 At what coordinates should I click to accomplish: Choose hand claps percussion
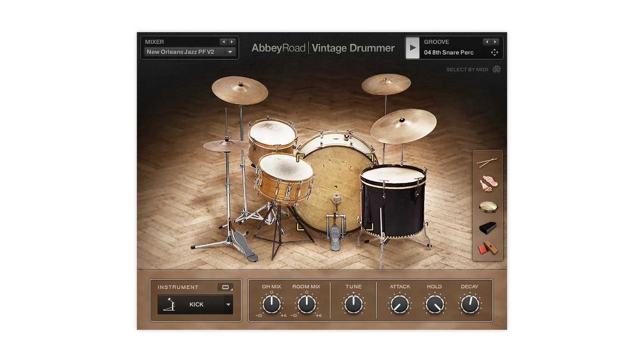(488, 183)
